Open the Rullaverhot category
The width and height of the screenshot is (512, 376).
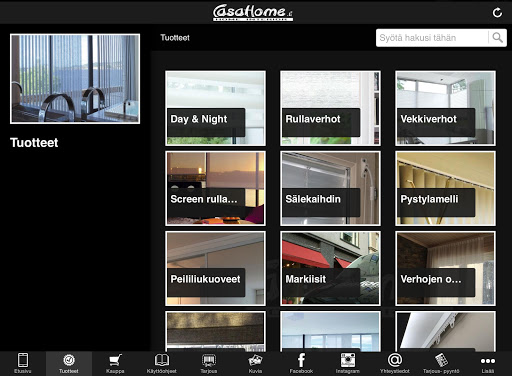tap(330, 108)
